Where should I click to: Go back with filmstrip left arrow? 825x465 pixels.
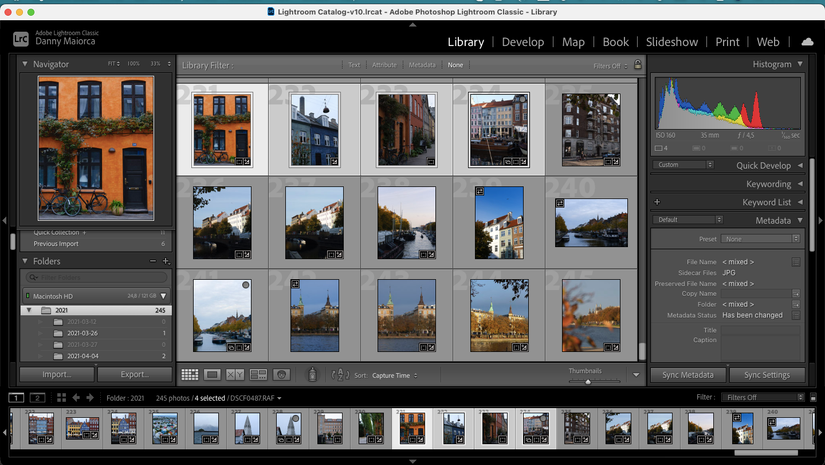point(76,398)
